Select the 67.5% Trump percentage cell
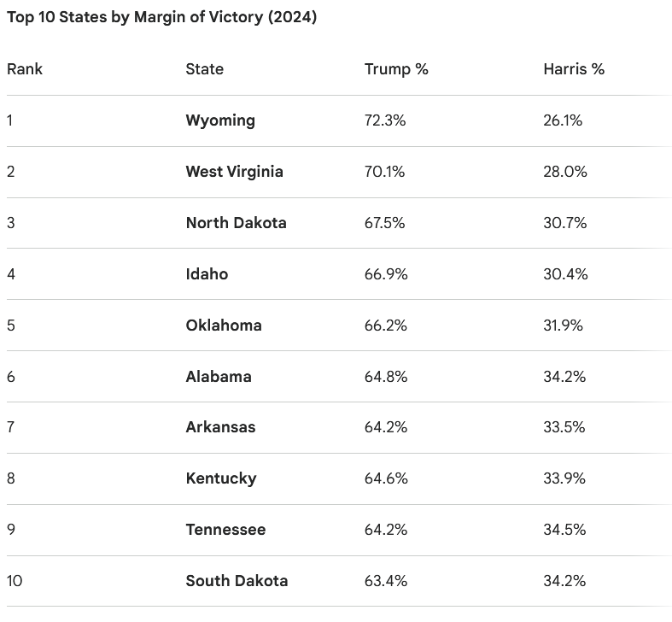672x622 pixels. pos(385,223)
